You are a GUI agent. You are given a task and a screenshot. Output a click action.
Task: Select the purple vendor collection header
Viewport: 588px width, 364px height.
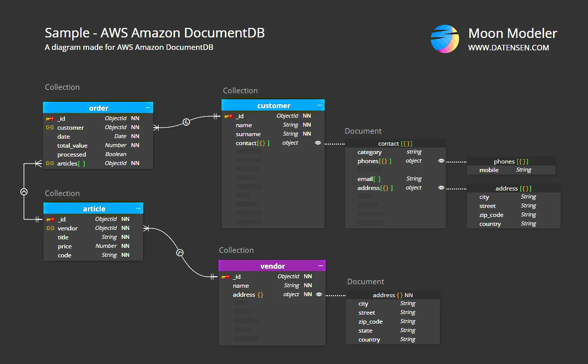272,266
